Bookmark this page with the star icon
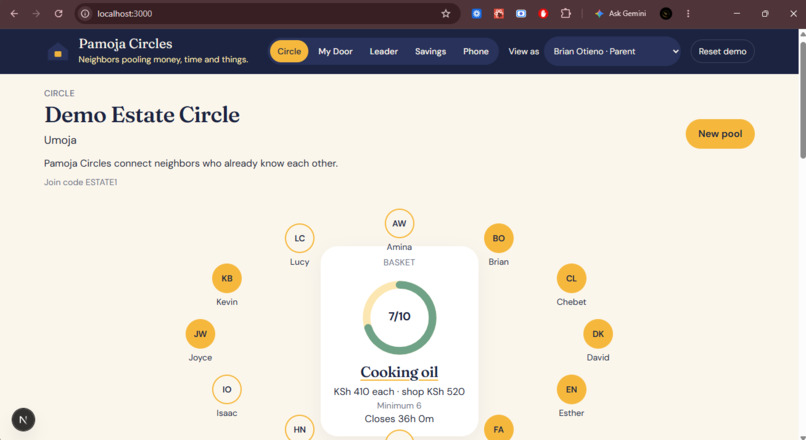This screenshot has width=806, height=440. click(x=446, y=14)
